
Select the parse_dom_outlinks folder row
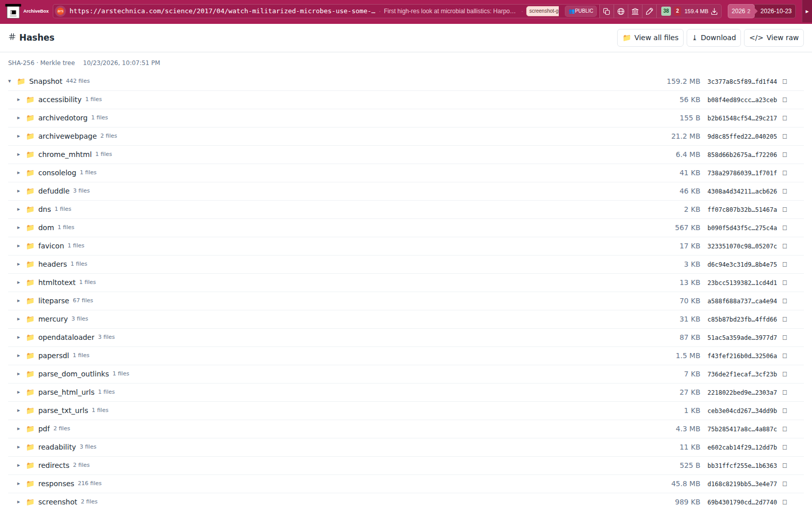[x=406, y=374]
